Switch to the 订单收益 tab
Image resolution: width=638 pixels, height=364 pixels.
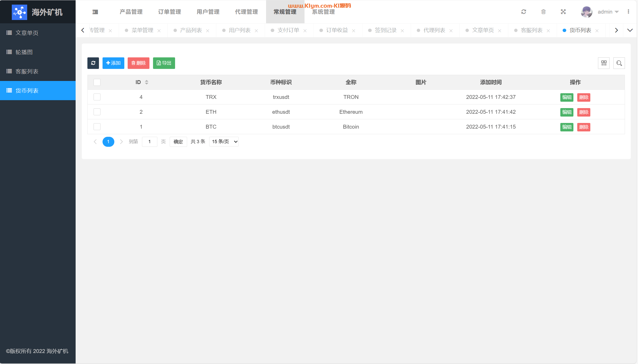coord(337,30)
